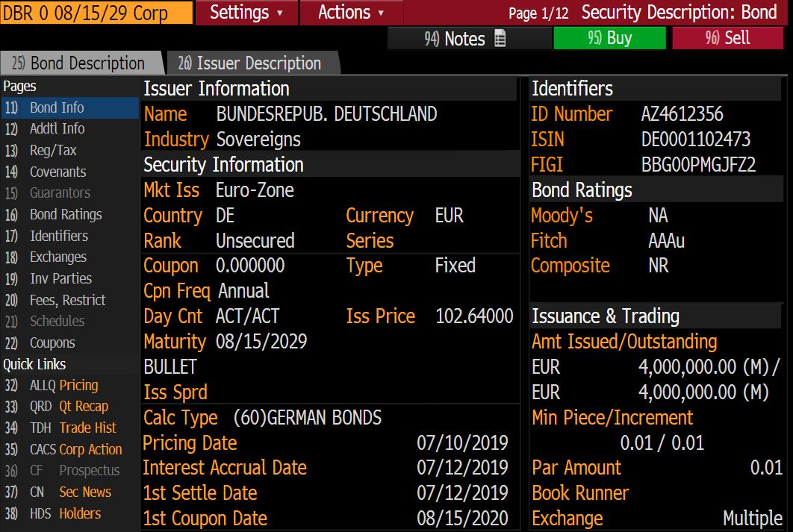Open the Identifiers page in sidebar
Screen dimensions: 793x532
click(69, 236)
